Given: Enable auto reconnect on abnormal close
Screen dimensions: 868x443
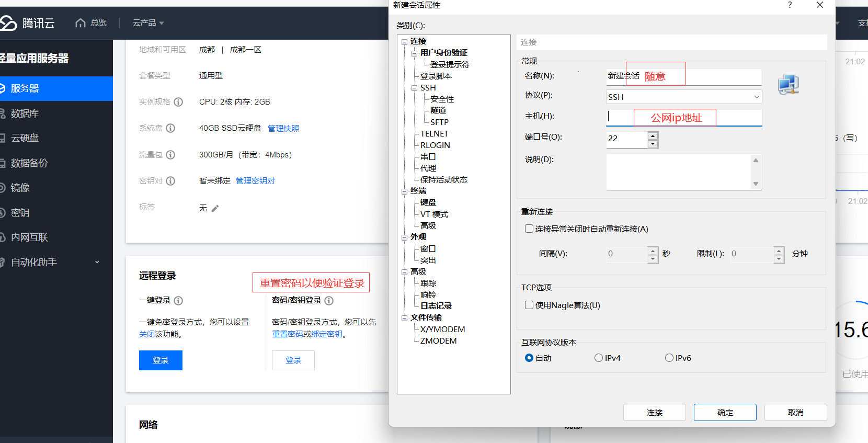Looking at the screenshot, I should [x=529, y=229].
